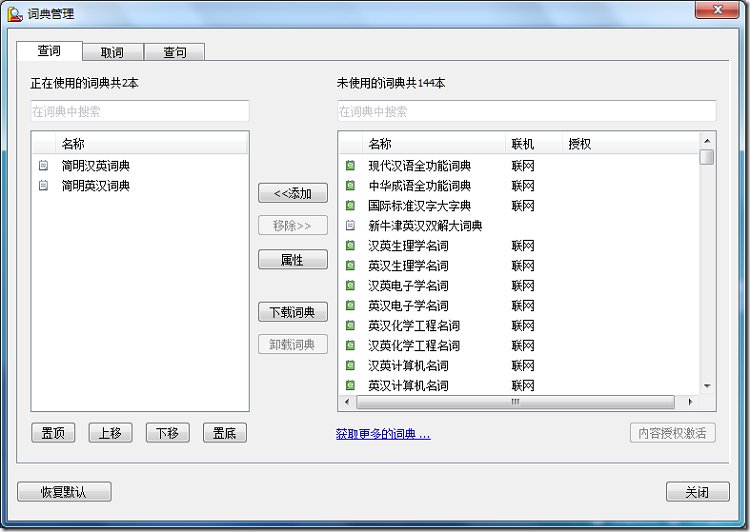Image resolution: width=750 pixels, height=532 pixels.
Task: Select 简明汉英词典 in the in-use list
Action: (96, 166)
